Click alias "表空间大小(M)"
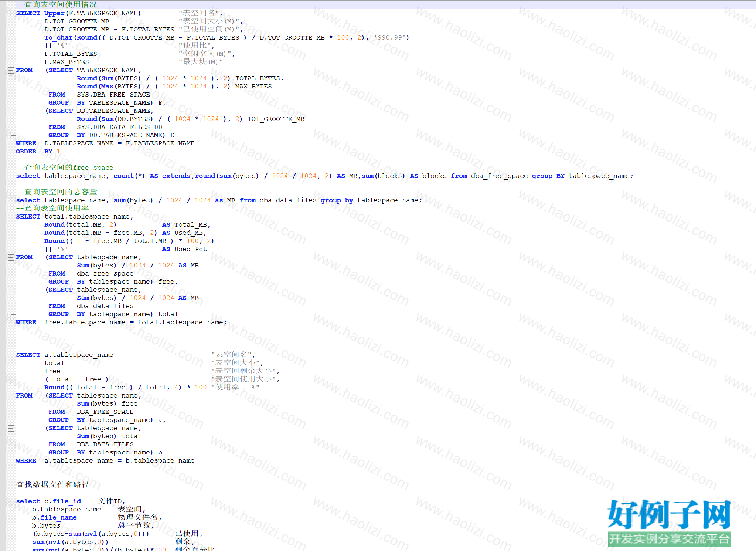The width and height of the screenshot is (756, 551). coord(209,21)
